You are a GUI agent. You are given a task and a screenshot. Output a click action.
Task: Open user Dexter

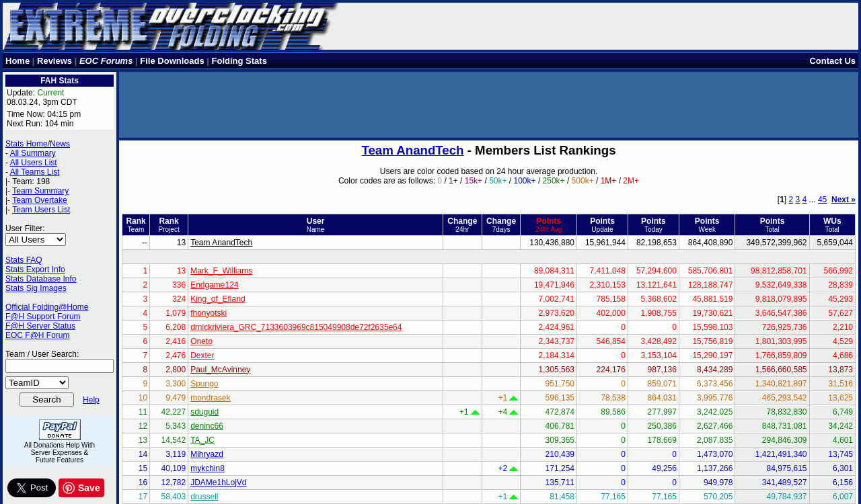pyautogui.click(x=202, y=355)
